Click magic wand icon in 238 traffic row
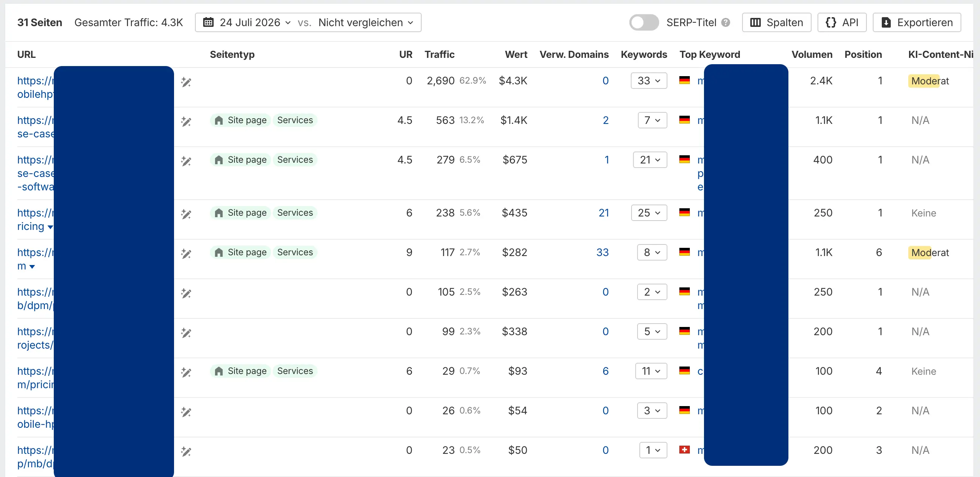 [x=186, y=214]
